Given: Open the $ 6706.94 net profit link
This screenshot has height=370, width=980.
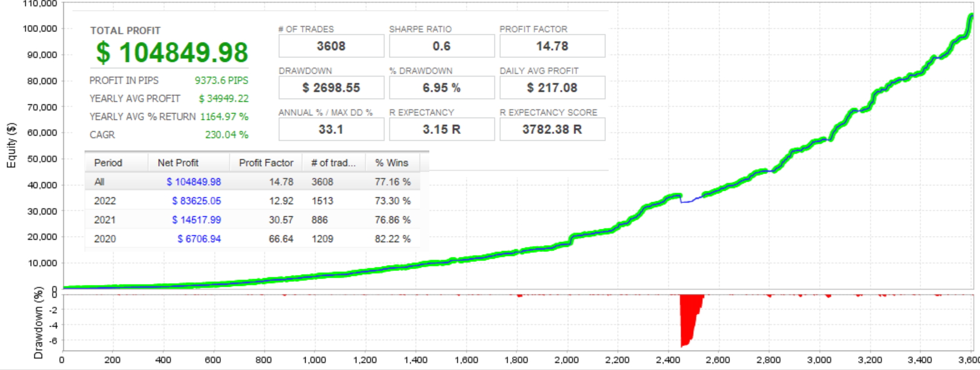Looking at the screenshot, I should pos(199,239).
